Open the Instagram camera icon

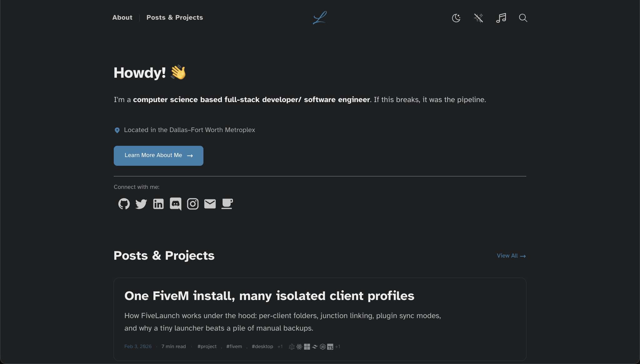point(193,204)
